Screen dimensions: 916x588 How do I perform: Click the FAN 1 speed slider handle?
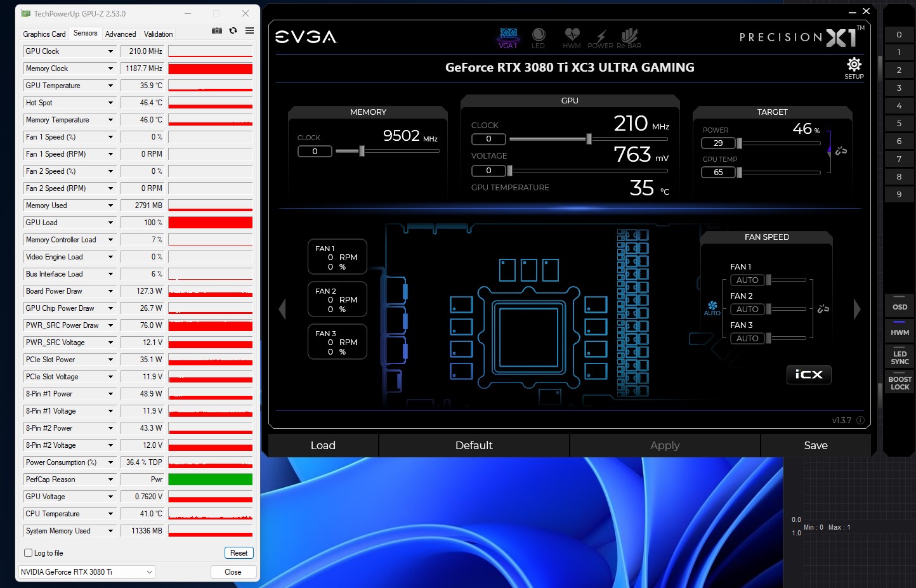click(x=768, y=280)
